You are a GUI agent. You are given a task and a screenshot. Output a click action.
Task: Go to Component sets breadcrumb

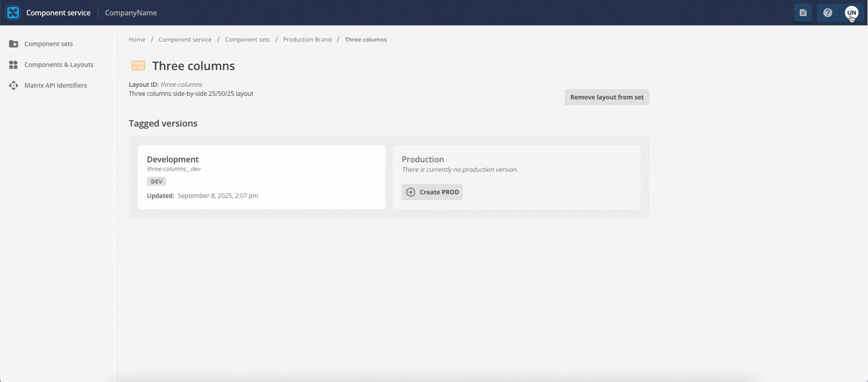[x=247, y=39]
